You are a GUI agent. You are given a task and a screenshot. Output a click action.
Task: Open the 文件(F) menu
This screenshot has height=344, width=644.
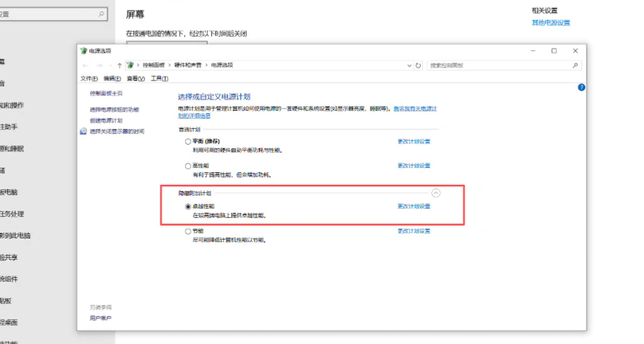[89, 79]
